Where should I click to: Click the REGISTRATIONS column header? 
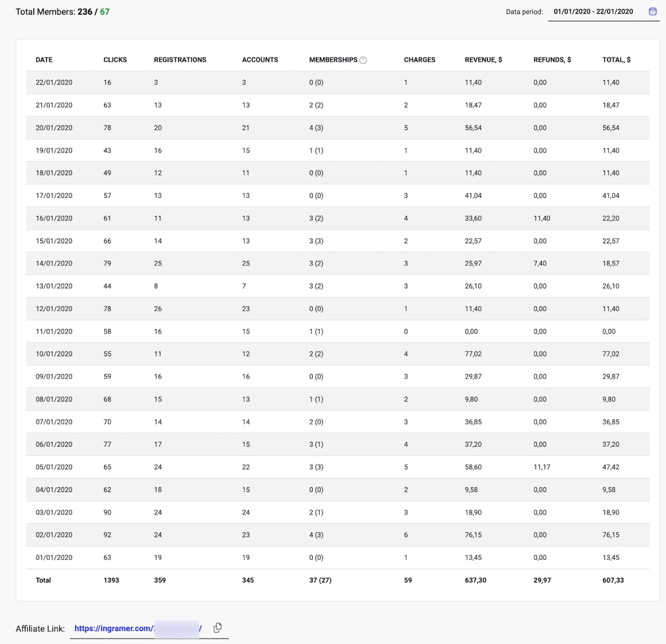[180, 60]
